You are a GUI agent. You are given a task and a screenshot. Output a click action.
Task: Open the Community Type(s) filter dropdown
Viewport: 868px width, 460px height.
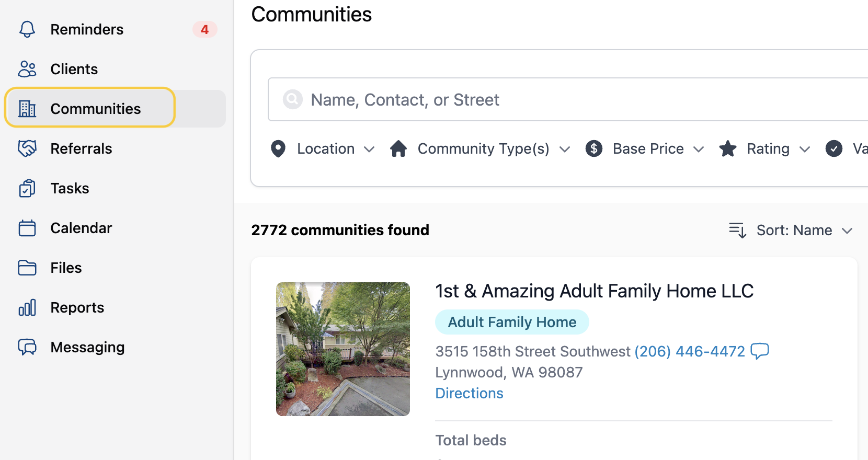[x=480, y=149]
